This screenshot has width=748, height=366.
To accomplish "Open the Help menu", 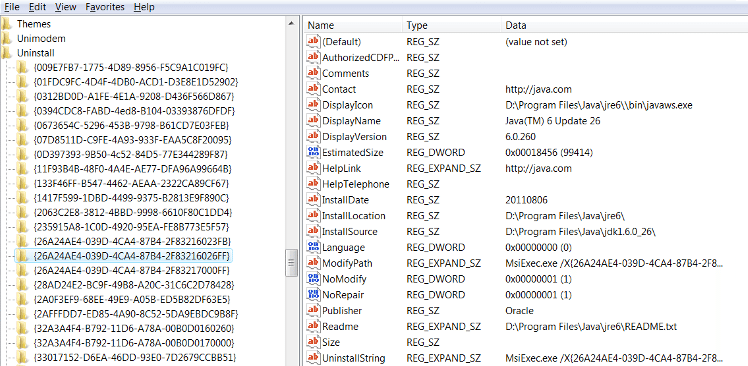I will 144,7.
